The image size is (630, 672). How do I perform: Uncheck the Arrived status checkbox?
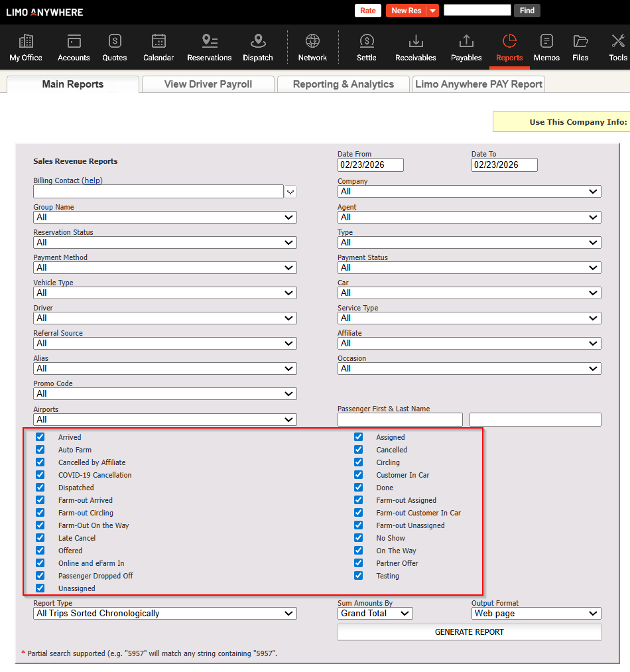coord(40,437)
